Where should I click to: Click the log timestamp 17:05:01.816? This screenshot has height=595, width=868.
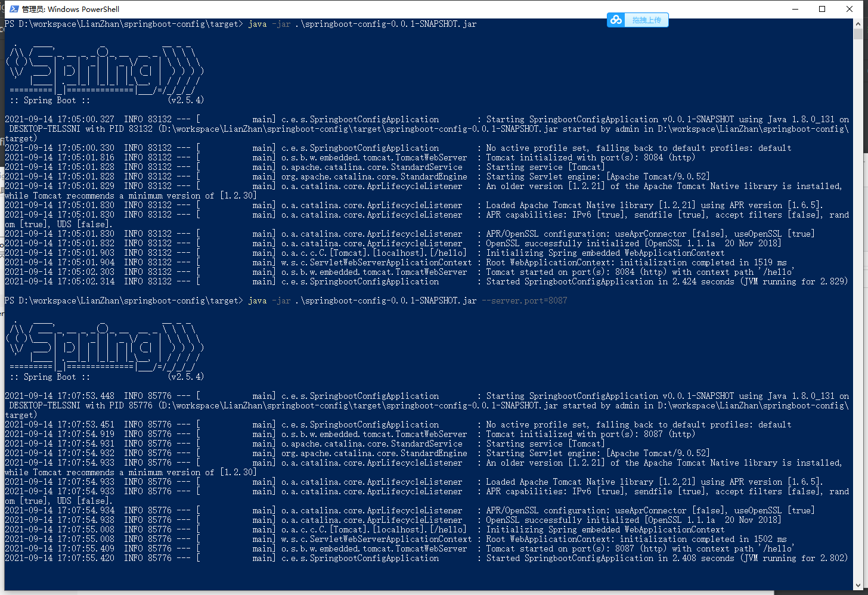tap(86, 157)
